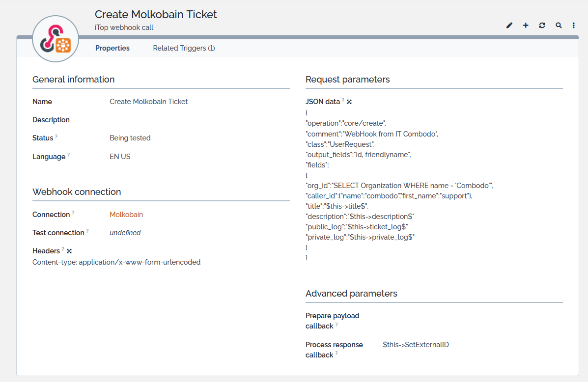This screenshot has height=382, width=588.
Task: Switch to the Properties tab
Action: pyautogui.click(x=112, y=48)
